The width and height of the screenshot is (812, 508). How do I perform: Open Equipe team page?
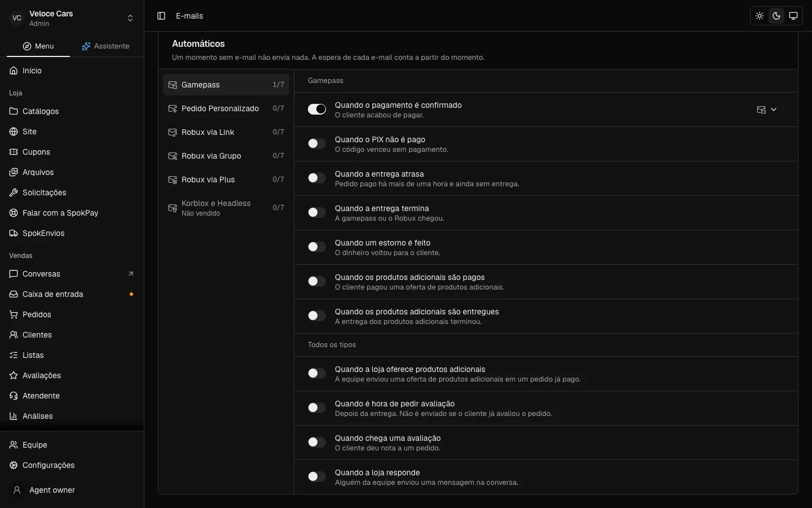coord(72,445)
